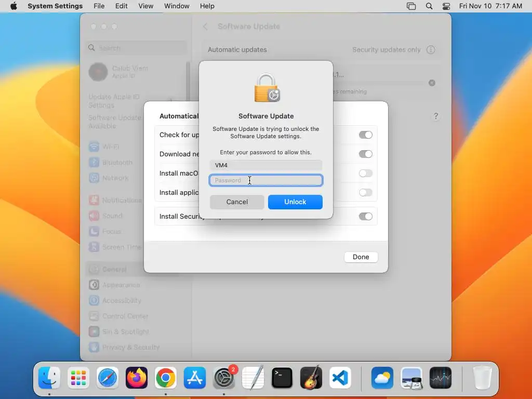Open Preview from the Dock
The width and height of the screenshot is (532, 399).
411,378
